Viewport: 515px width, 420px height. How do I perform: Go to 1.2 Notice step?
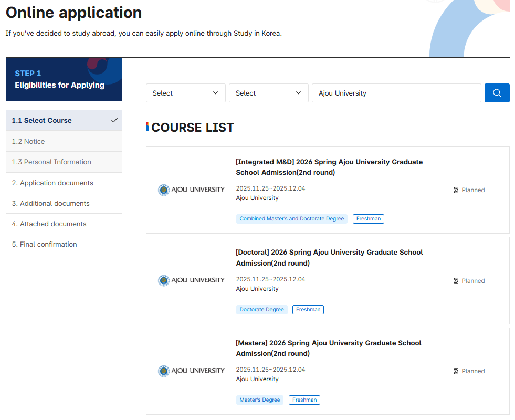(28, 141)
